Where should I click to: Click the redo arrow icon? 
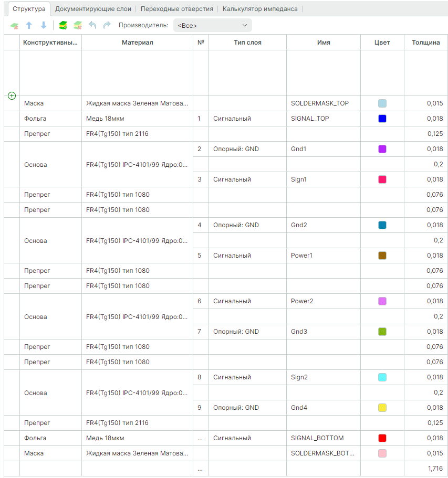[x=107, y=25]
